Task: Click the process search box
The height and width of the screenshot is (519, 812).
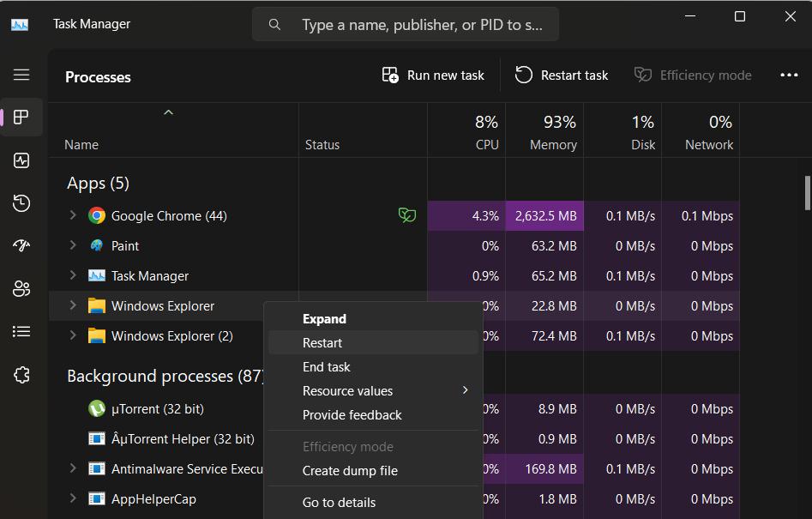Action: tap(420, 25)
